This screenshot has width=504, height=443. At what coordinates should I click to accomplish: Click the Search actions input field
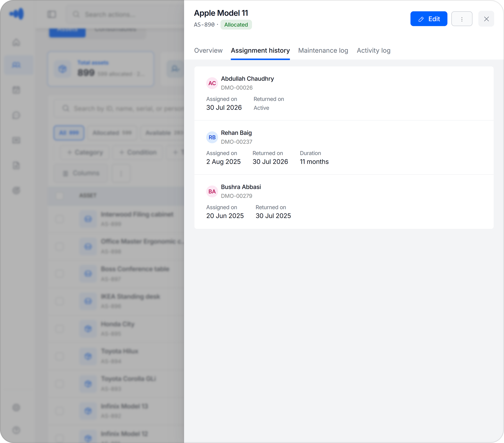[x=125, y=14]
